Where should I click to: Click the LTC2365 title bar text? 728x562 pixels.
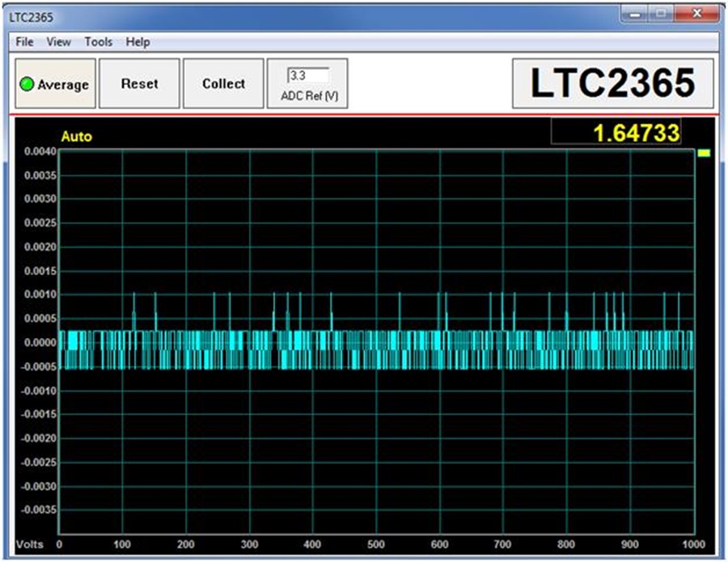[x=31, y=17]
